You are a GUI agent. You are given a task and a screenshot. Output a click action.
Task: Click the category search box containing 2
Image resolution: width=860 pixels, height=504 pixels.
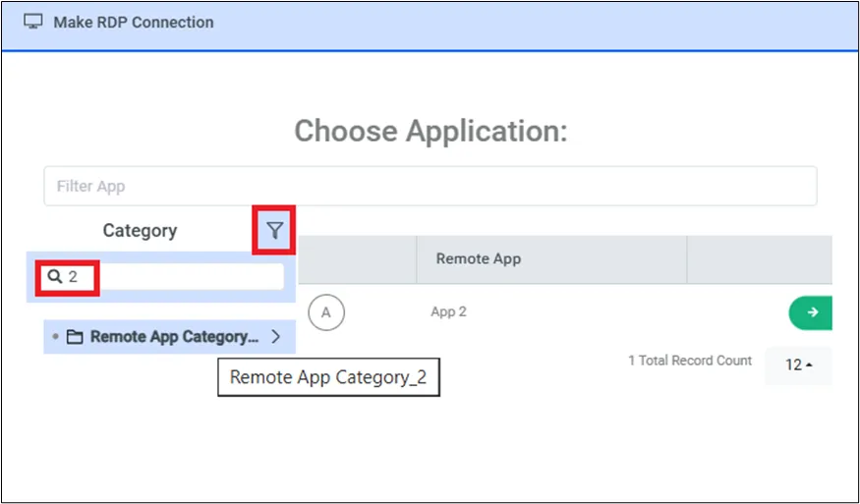[x=161, y=277]
